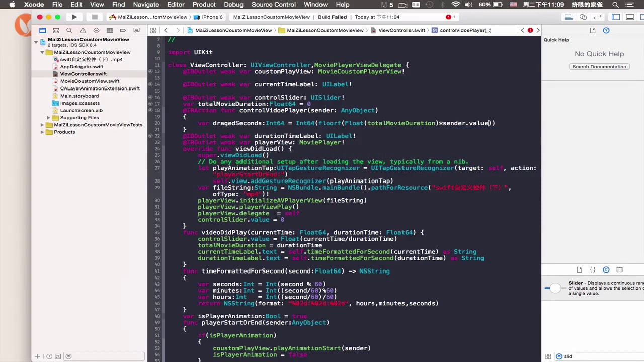Go forward in editor history
This screenshot has height=362, width=644.
click(177, 30)
